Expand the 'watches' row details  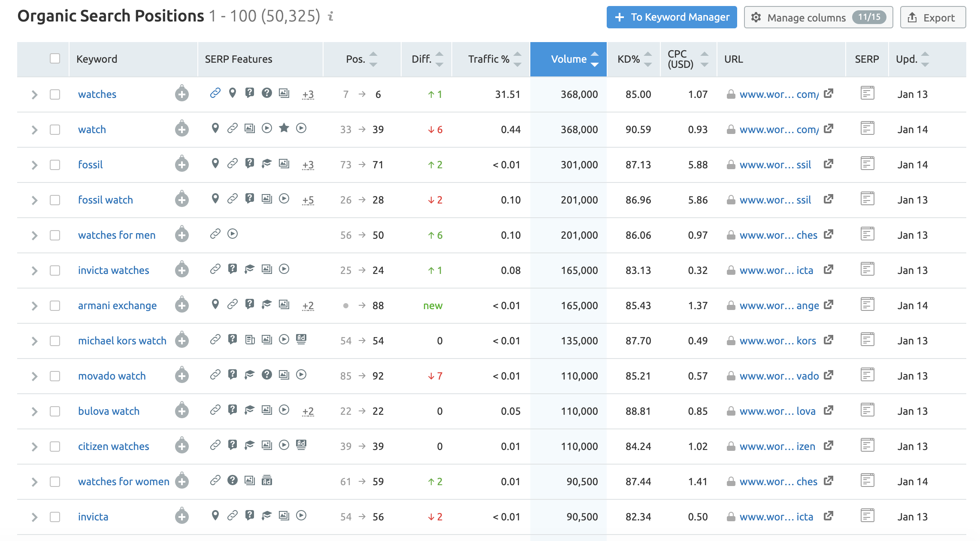point(34,94)
